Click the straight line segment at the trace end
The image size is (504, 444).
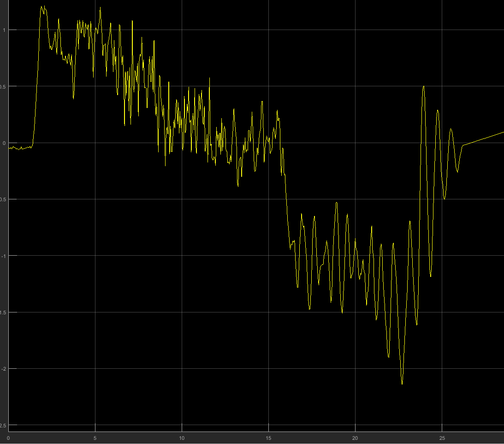pyautogui.click(x=483, y=138)
